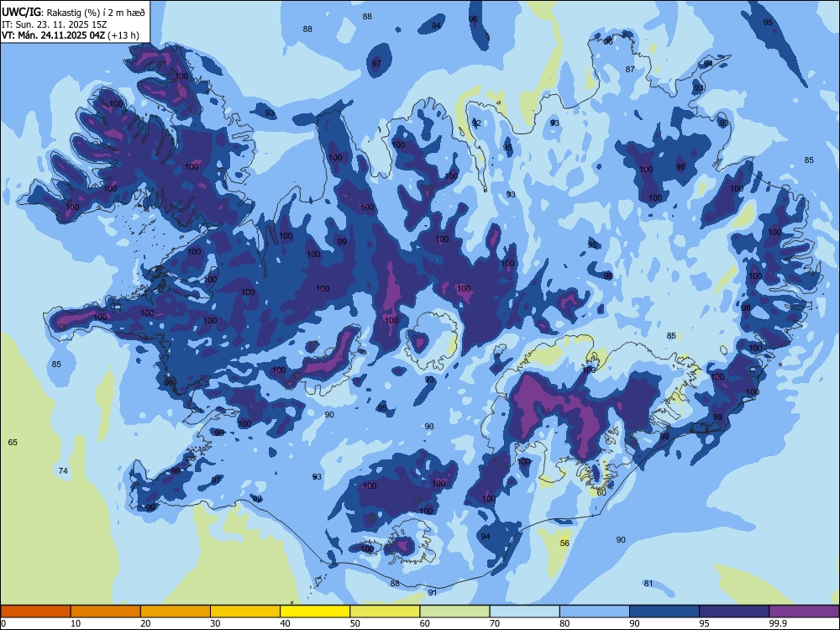The image size is (840, 630).
Task: Click the 'VT: Mán. 24.11.2025 04Z' valid time
Action: click(x=54, y=35)
